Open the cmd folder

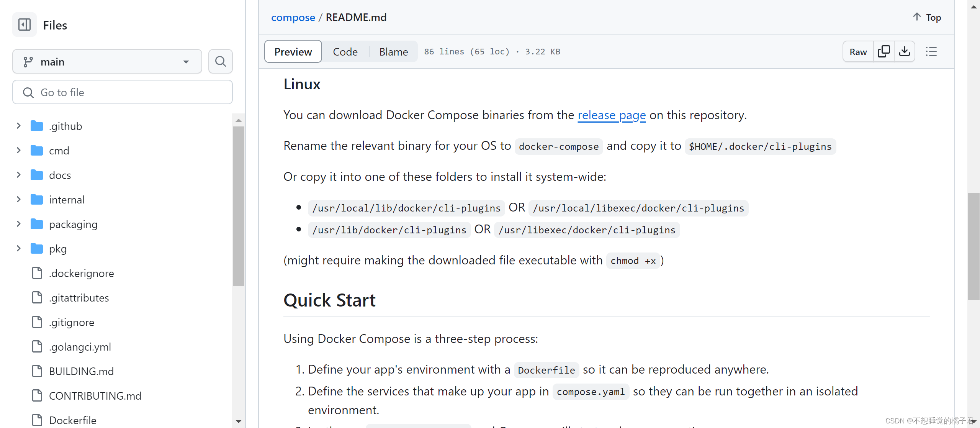pyautogui.click(x=59, y=151)
